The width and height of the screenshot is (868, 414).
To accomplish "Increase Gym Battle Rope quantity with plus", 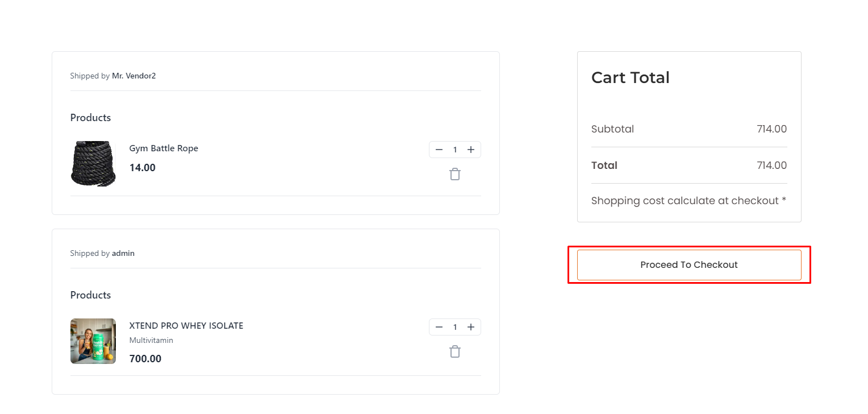I will click(x=471, y=150).
